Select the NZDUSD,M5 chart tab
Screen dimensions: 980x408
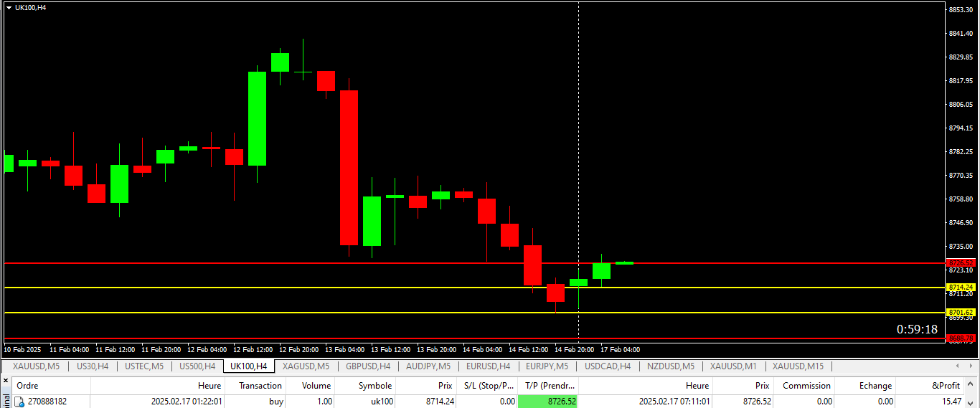tap(670, 366)
